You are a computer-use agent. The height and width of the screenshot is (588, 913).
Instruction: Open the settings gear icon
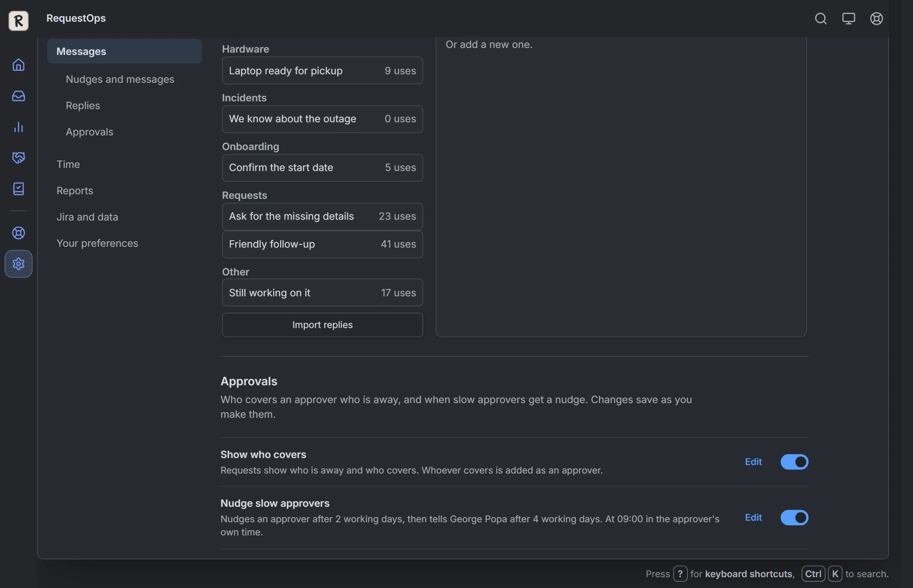(x=19, y=264)
